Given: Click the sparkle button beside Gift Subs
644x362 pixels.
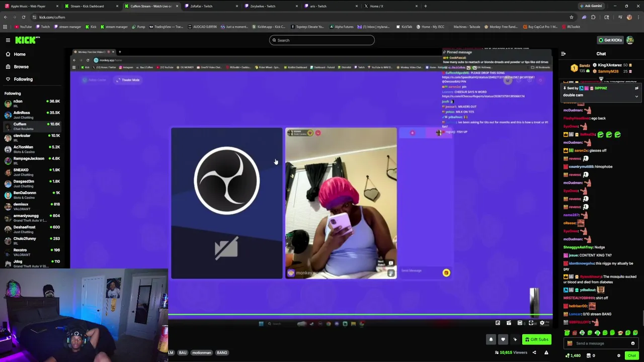Looking at the screenshot, I should pyautogui.click(x=515, y=339).
